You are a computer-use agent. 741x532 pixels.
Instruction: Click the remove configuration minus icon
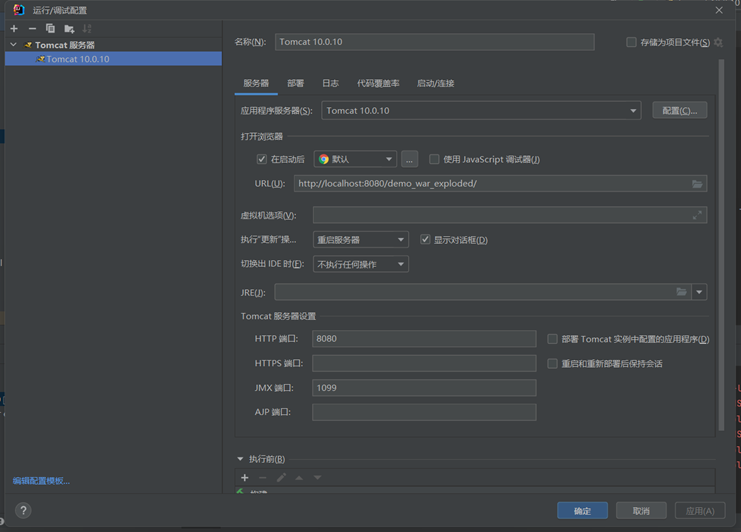[x=32, y=29]
